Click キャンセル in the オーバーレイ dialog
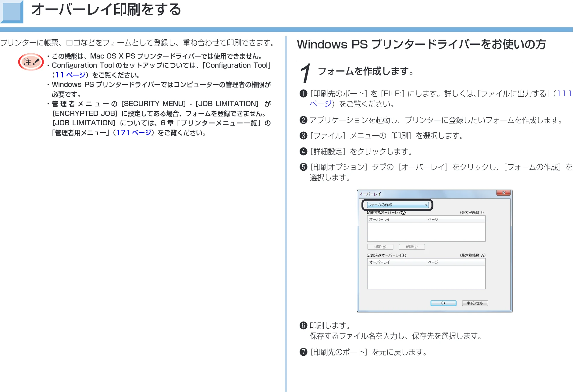Viewport: 573px width, 392px height. point(475,303)
